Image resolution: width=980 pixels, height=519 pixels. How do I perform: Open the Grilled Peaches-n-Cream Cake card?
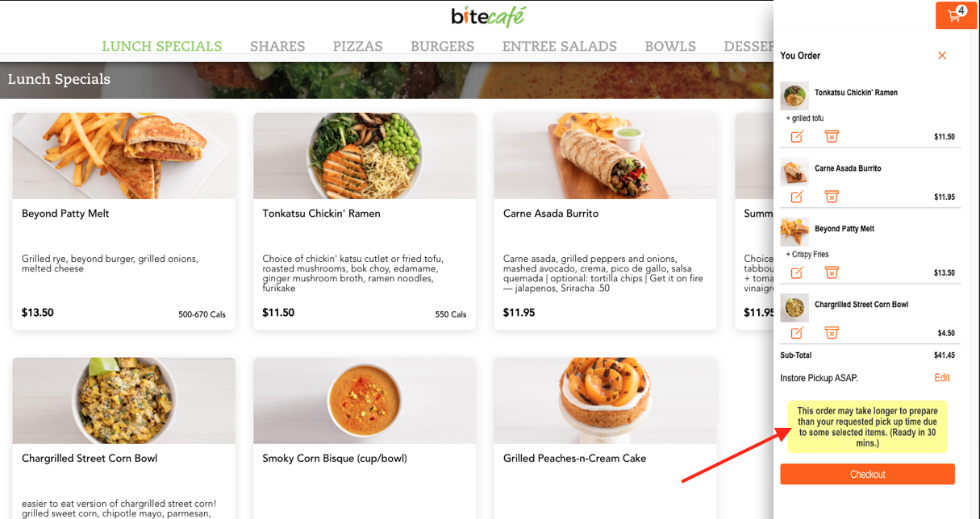pos(605,438)
